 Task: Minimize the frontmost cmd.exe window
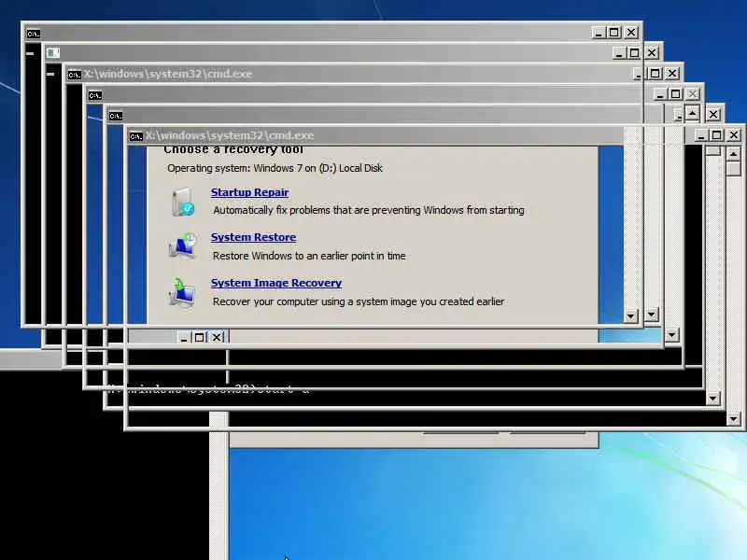(x=700, y=135)
